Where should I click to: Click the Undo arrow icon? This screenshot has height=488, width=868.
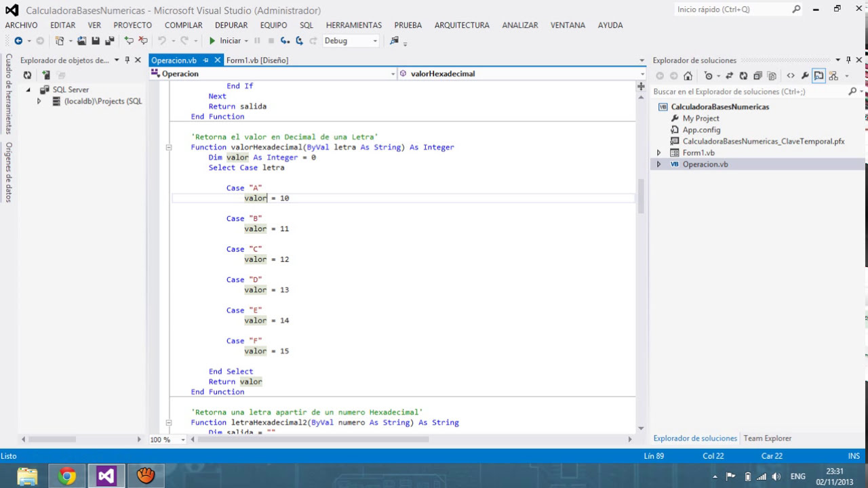click(x=161, y=41)
